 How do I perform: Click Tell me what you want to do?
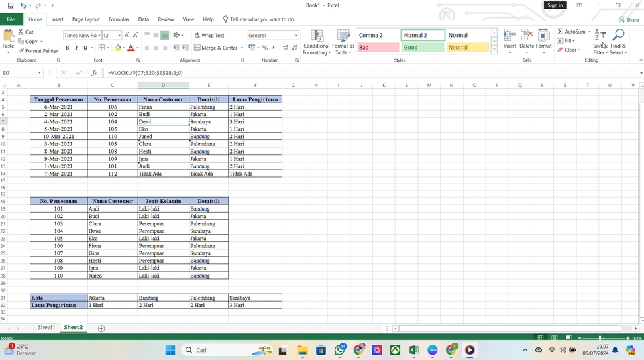(x=258, y=19)
